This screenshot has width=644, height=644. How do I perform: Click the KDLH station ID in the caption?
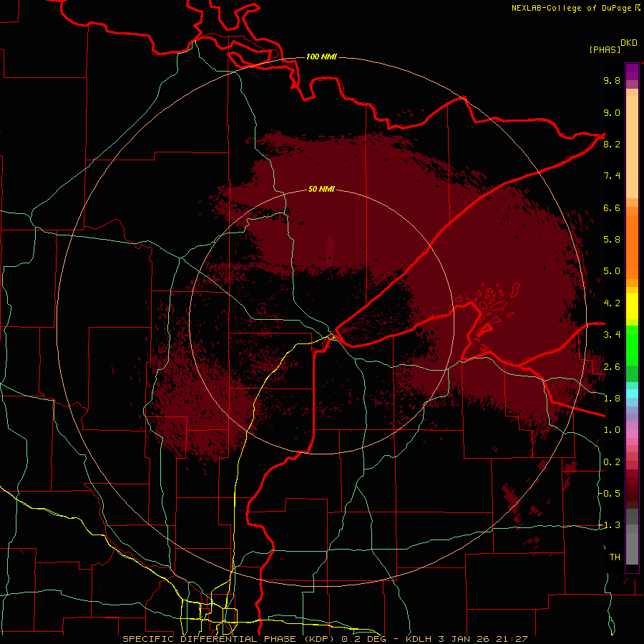(x=419, y=639)
